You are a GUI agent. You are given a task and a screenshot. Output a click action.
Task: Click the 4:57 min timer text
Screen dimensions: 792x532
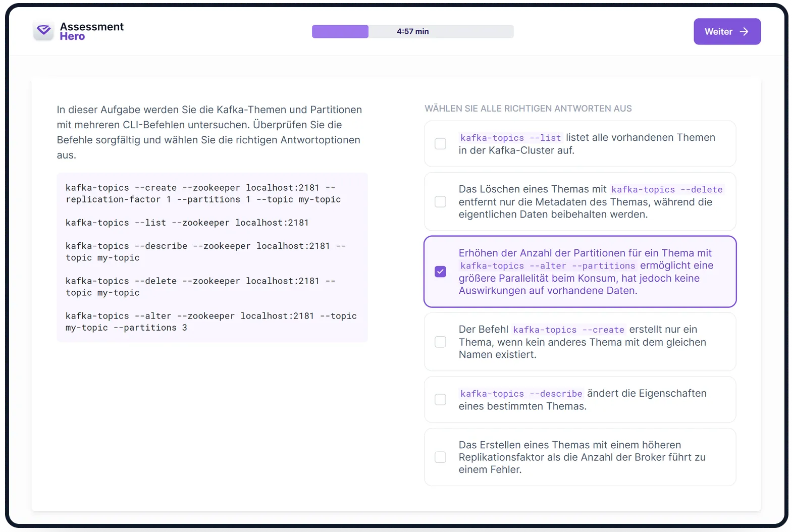tap(412, 31)
